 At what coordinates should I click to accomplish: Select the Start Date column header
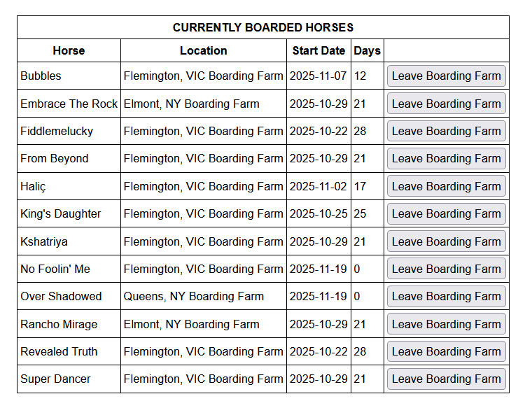(x=318, y=50)
